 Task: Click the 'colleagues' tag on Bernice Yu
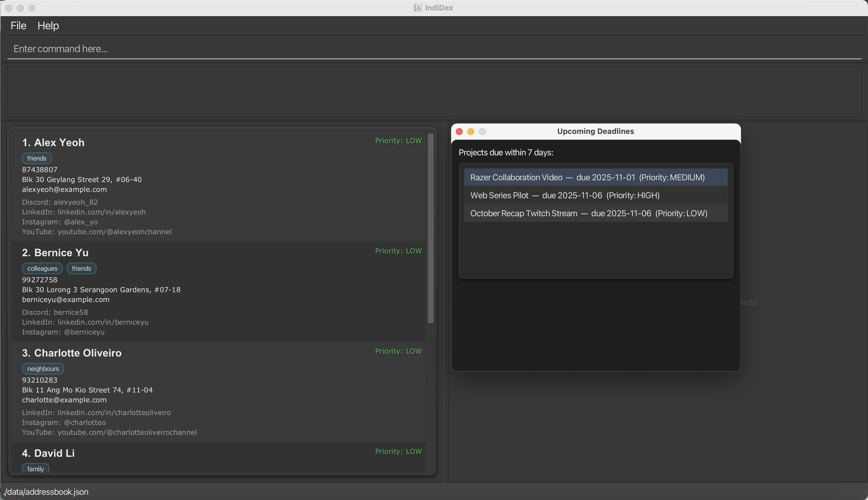tap(42, 268)
